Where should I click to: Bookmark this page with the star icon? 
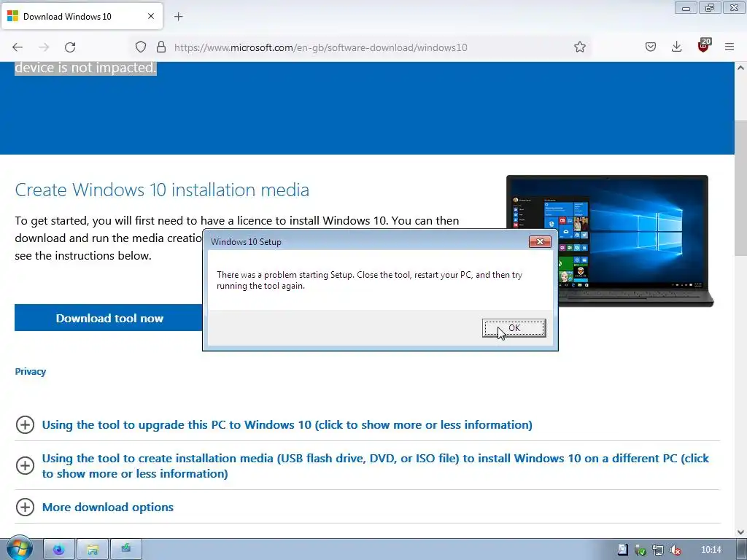(580, 47)
